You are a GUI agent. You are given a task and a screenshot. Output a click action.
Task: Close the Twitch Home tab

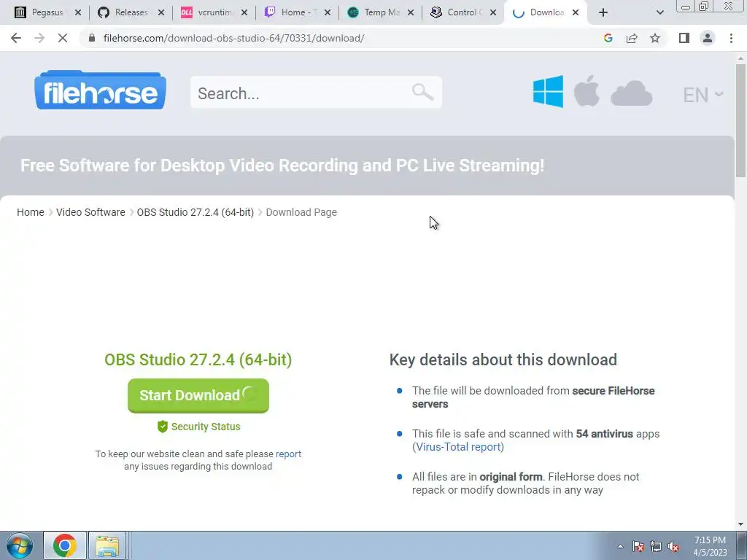(x=328, y=12)
